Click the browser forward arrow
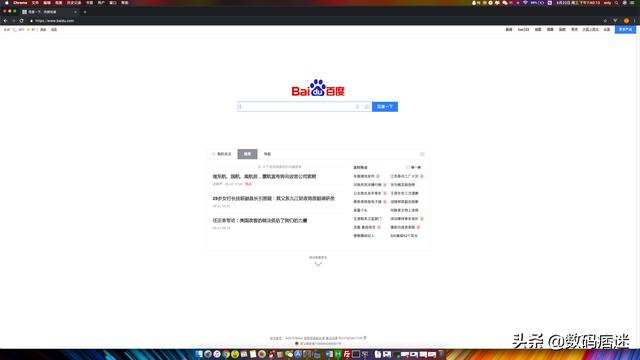This screenshot has width=640, height=360. (x=13, y=21)
